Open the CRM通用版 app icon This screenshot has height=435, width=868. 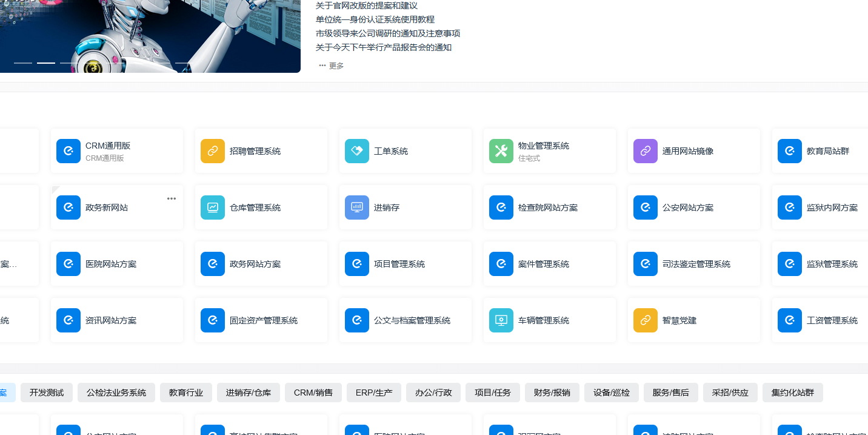[68, 151]
